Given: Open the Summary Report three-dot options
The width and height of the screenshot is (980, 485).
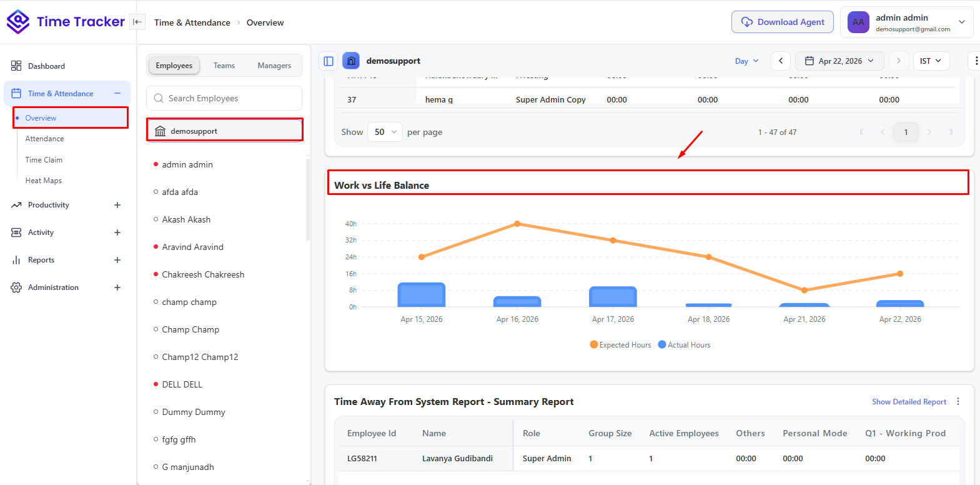Looking at the screenshot, I should pyautogui.click(x=958, y=401).
